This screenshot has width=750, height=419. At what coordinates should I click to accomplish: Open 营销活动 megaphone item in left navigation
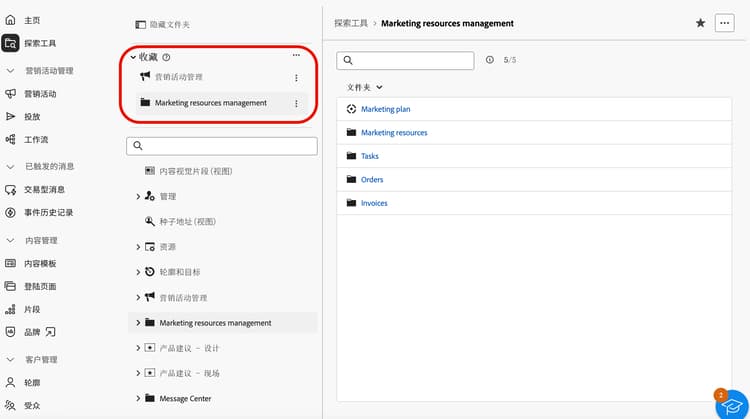tap(11, 94)
